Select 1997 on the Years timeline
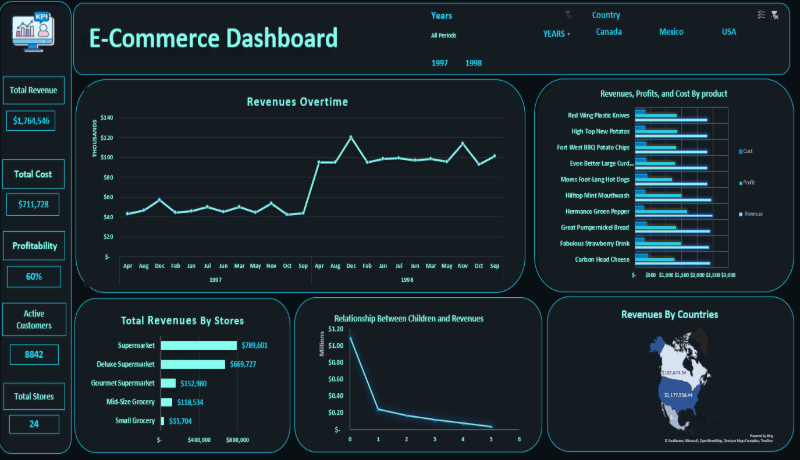 click(439, 63)
